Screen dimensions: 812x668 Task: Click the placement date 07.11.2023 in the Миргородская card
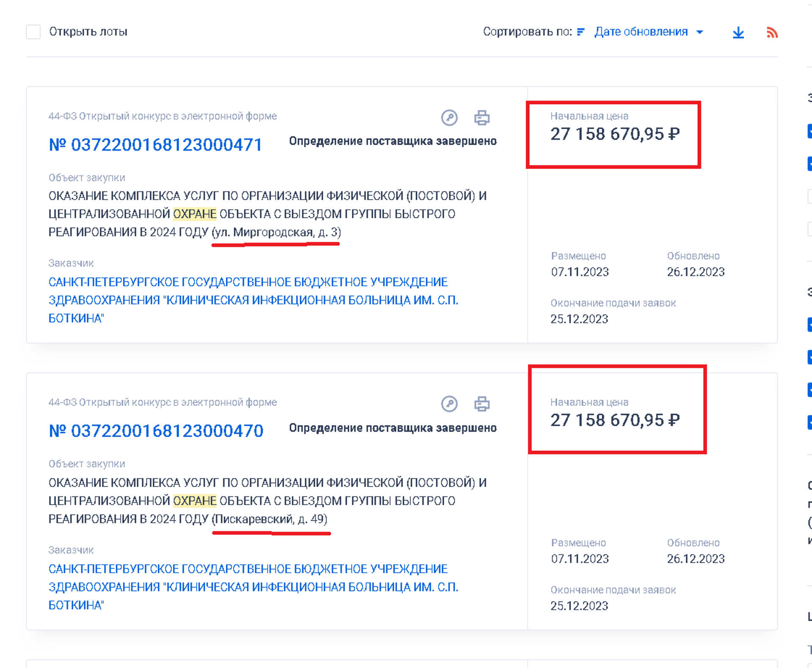tap(580, 272)
